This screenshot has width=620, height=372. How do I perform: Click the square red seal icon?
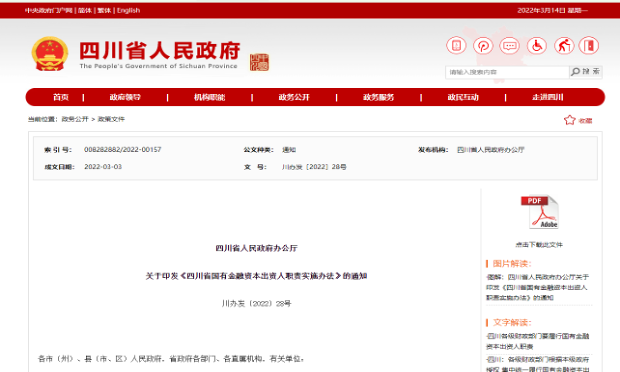[259, 62]
